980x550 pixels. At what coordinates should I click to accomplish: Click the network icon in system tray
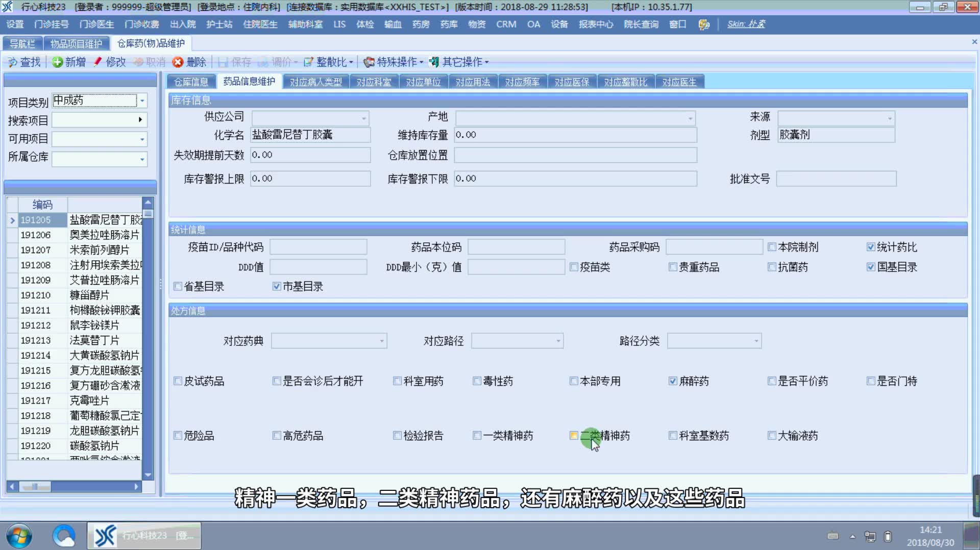point(870,536)
